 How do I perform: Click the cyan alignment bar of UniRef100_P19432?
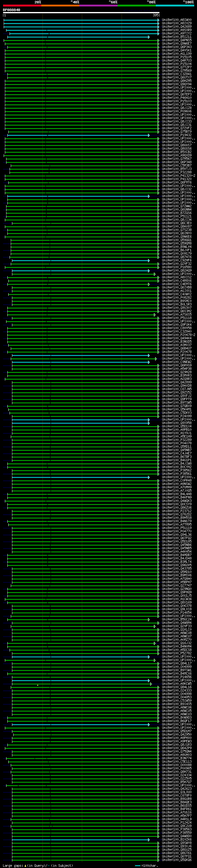click(78, 135)
